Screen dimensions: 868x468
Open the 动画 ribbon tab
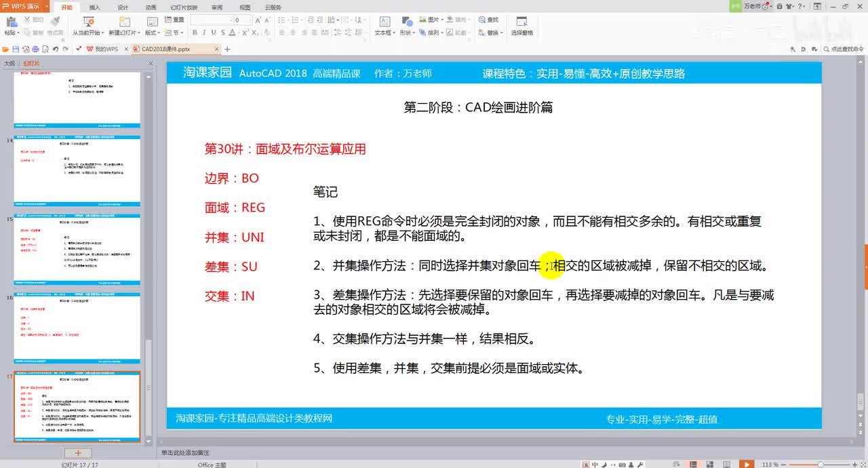pos(151,7)
